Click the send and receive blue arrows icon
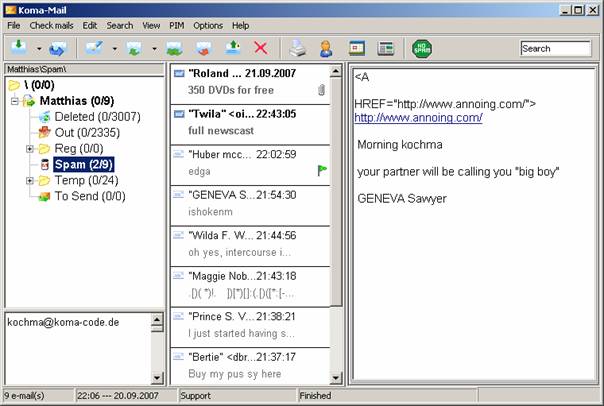Screen dimensions: 604x406 click(58, 49)
